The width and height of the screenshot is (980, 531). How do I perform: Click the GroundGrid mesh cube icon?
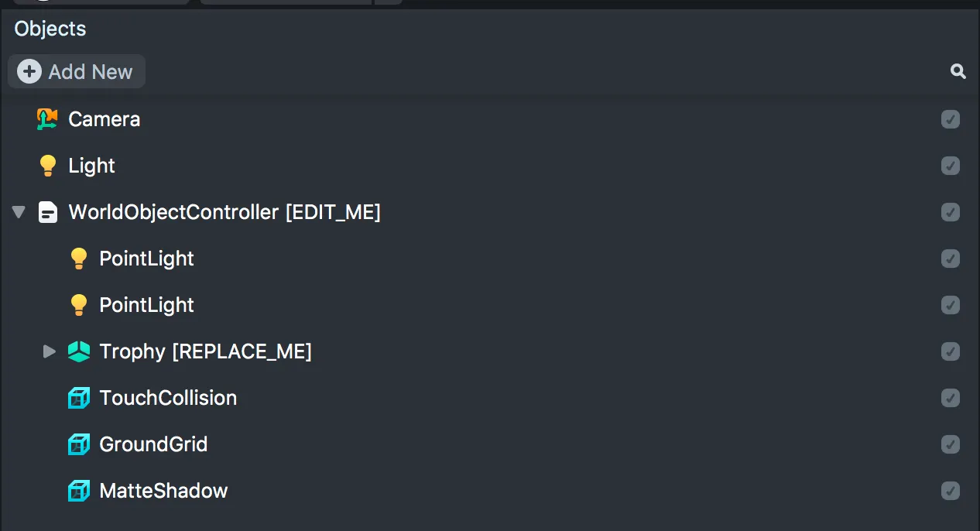click(x=79, y=444)
